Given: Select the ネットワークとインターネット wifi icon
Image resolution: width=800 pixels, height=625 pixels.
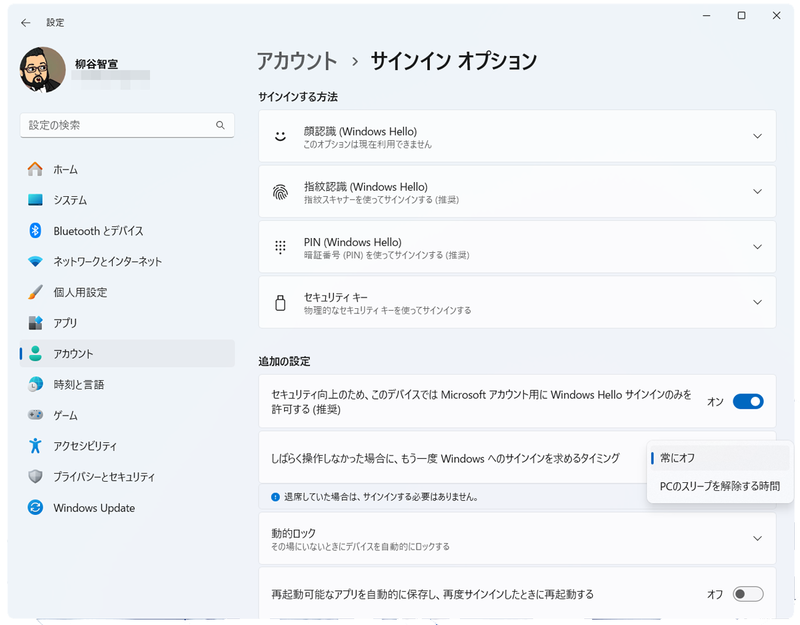Looking at the screenshot, I should (x=36, y=262).
